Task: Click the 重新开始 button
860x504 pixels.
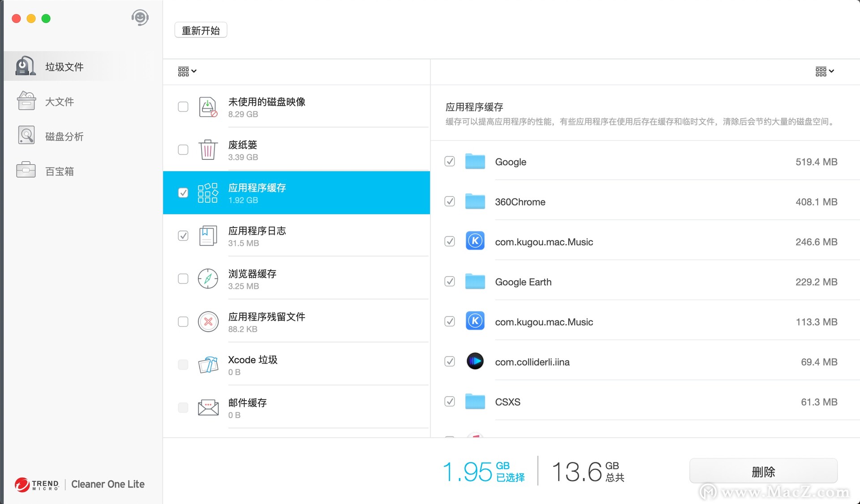Action: click(200, 29)
